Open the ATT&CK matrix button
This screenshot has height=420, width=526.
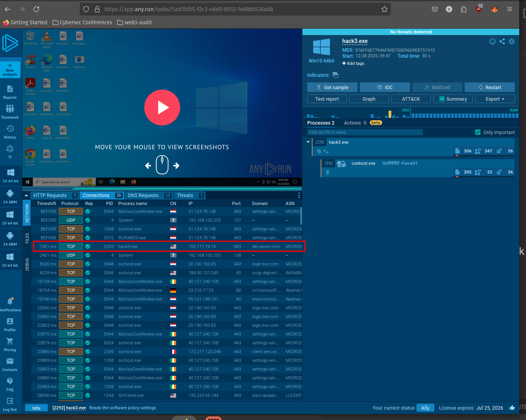(411, 99)
